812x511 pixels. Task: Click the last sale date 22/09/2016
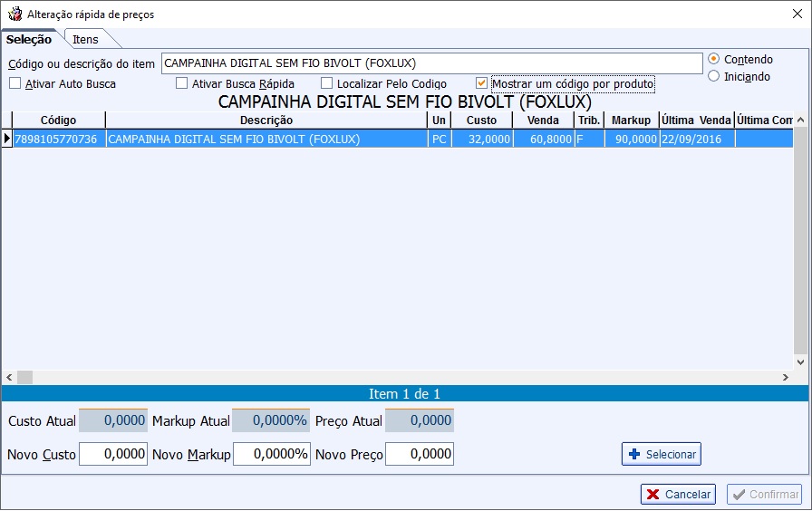tap(697, 139)
